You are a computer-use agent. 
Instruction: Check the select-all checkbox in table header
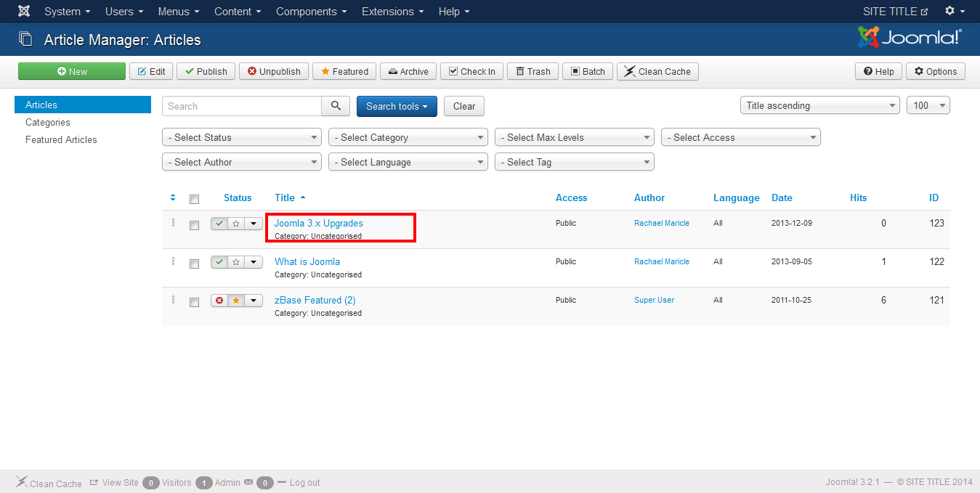click(194, 199)
